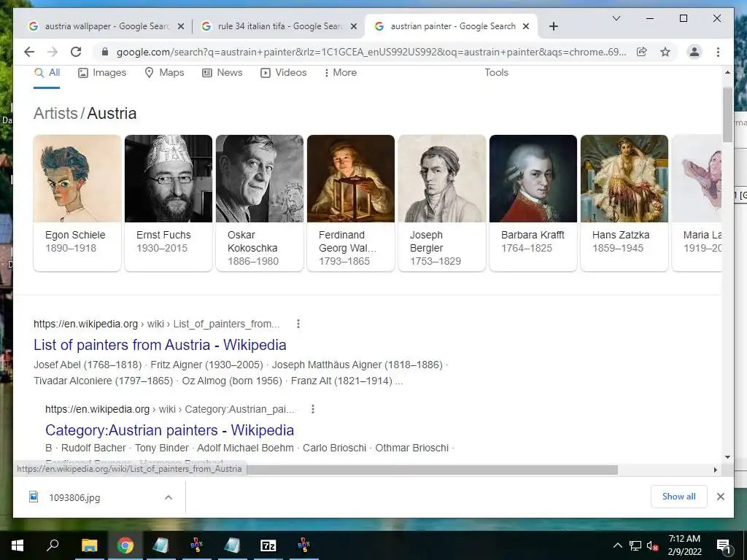The image size is (747, 560).
Task: Click the address bar URL
Action: 371,52
